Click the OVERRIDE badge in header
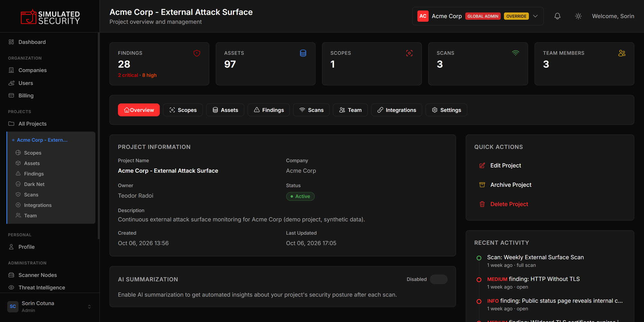This screenshot has height=322, width=644. [516, 16]
